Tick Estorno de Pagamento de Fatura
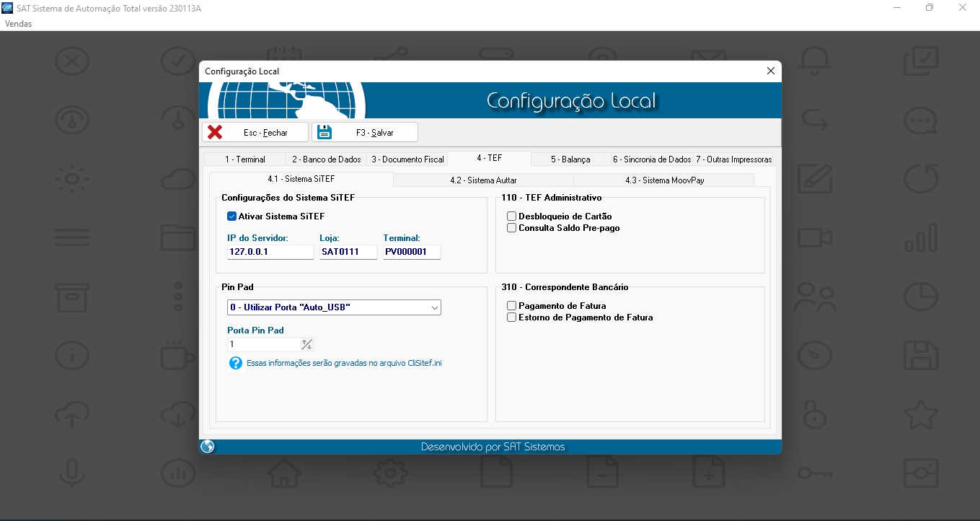 pos(511,318)
